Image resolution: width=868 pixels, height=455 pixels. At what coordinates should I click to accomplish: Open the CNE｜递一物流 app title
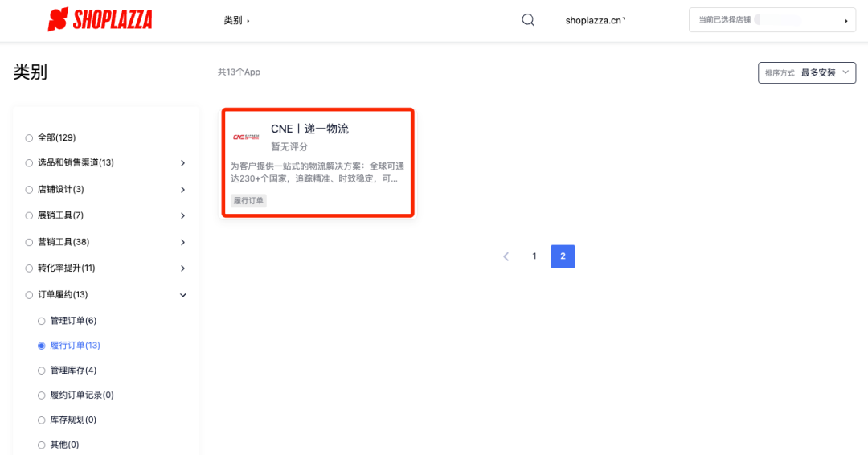(x=309, y=129)
